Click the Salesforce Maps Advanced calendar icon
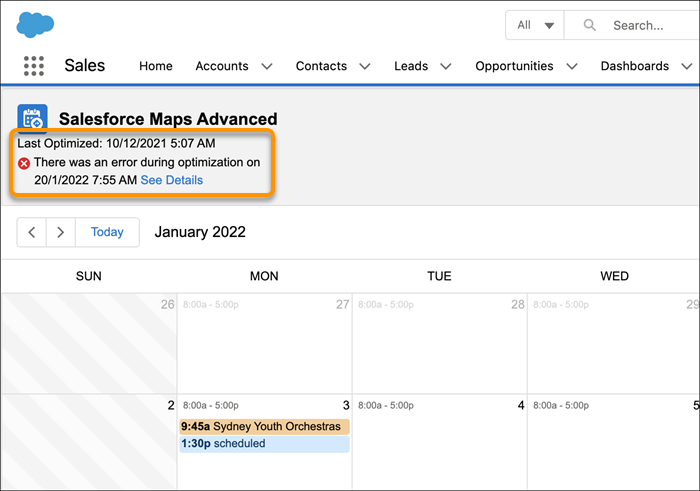 tap(32, 118)
